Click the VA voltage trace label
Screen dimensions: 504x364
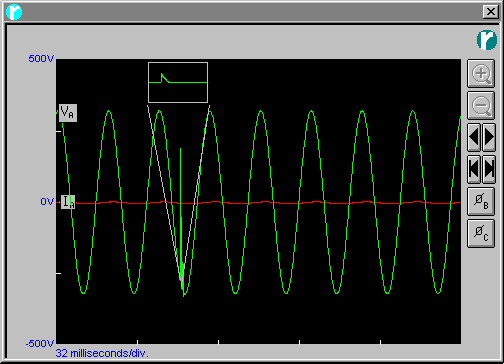click(x=68, y=113)
